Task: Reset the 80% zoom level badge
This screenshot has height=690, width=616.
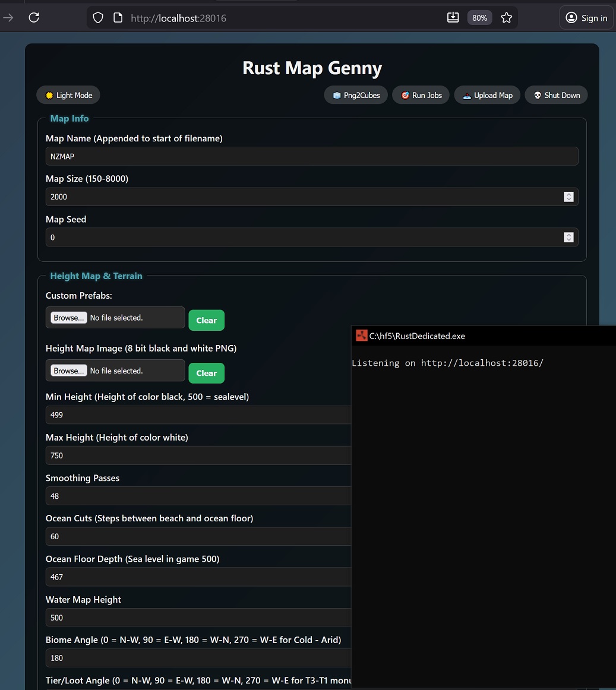Action: pyautogui.click(x=479, y=18)
